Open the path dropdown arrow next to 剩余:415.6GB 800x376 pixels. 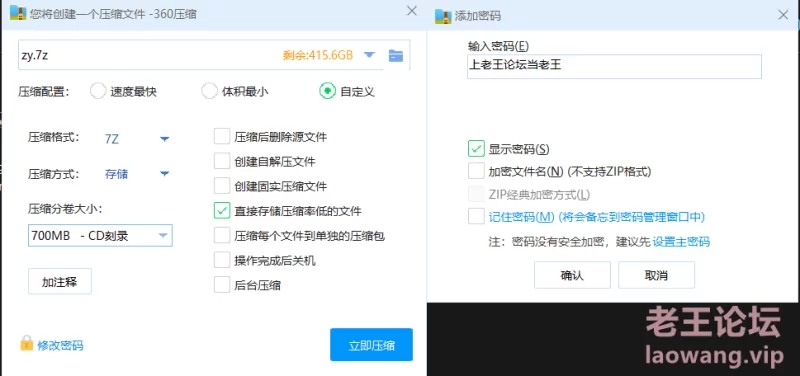point(369,55)
